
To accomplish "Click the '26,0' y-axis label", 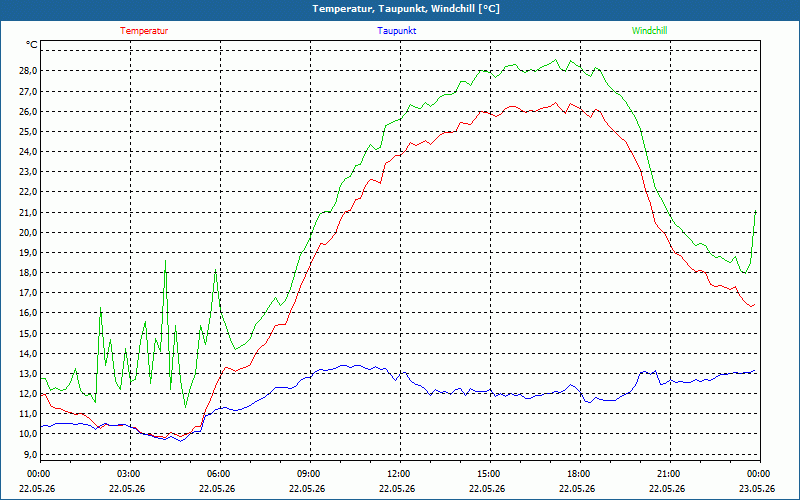I will (28, 111).
